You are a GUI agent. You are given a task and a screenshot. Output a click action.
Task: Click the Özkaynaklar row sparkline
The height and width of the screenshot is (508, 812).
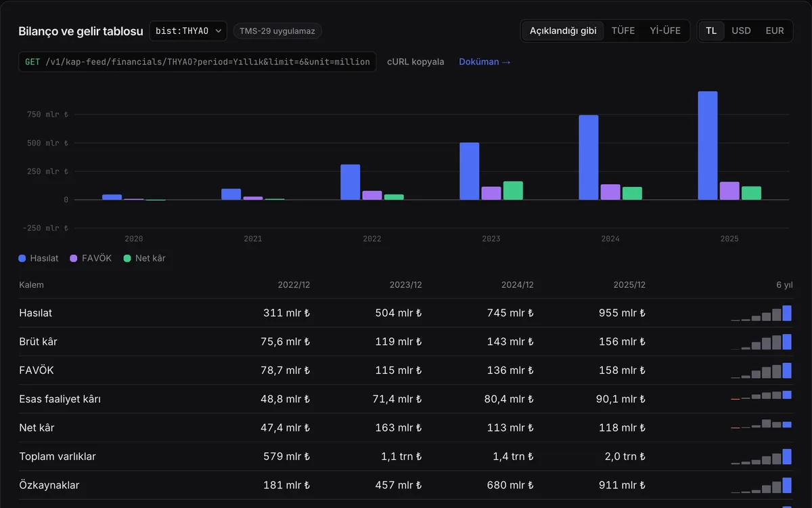761,485
